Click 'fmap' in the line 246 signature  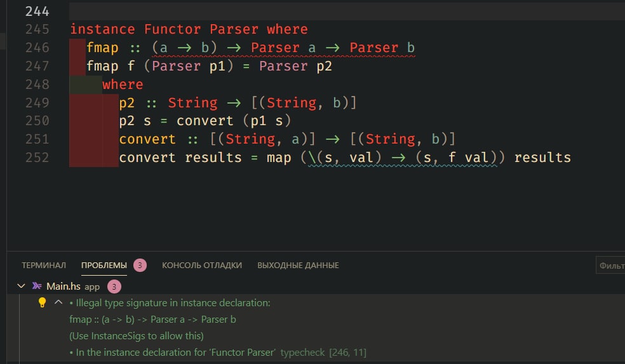[102, 48]
